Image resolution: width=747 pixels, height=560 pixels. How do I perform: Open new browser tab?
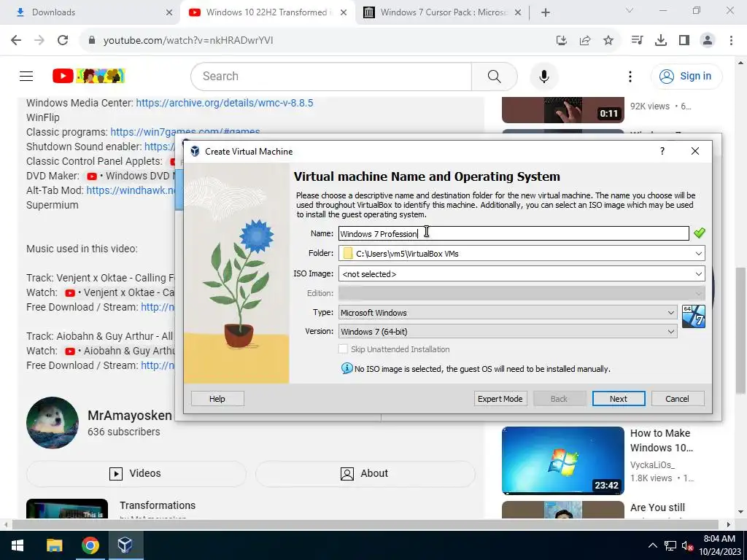[x=546, y=12]
